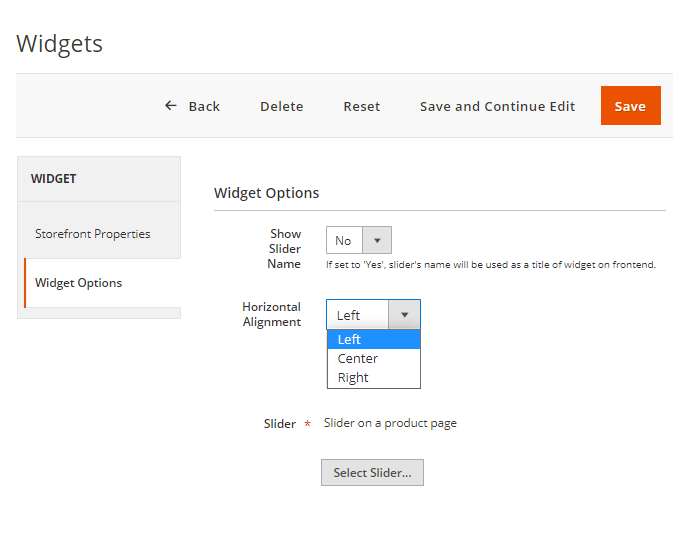
Task: Click Reset to revert widget changes
Action: click(361, 106)
